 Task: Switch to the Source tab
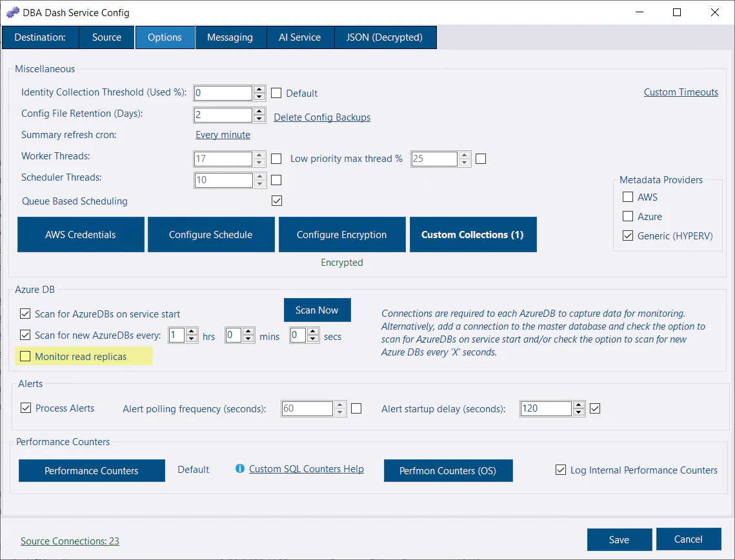pos(106,37)
